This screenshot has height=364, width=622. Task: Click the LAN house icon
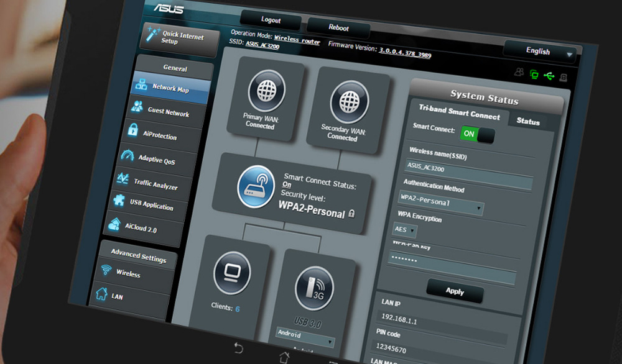click(x=101, y=294)
